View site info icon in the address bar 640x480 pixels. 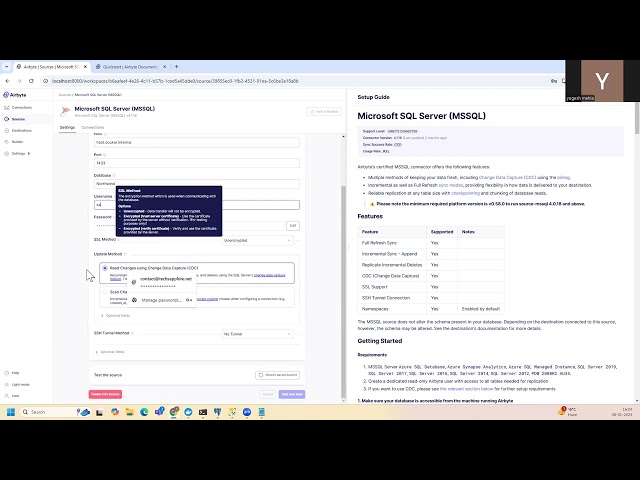click(45, 81)
